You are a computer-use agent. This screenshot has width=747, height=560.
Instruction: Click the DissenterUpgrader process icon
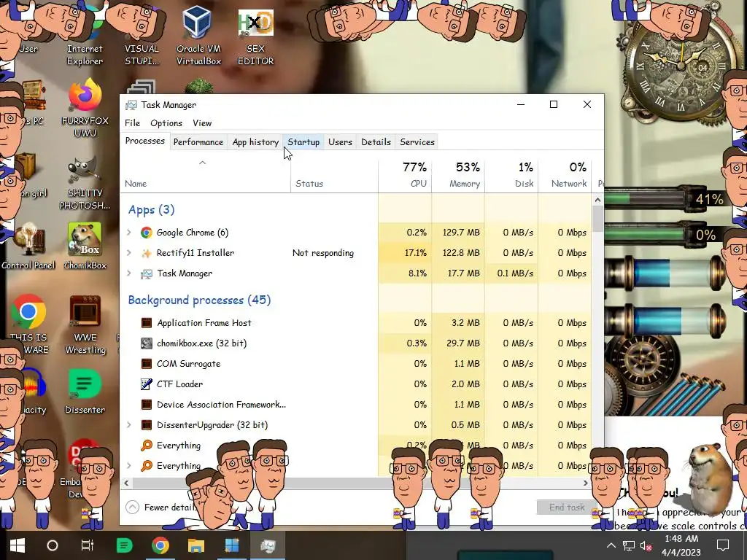click(x=146, y=425)
